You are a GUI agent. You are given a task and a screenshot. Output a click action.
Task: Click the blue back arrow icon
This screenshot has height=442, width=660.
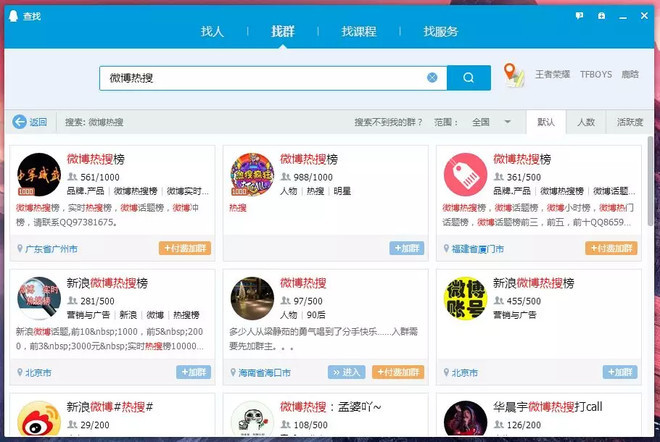19,122
